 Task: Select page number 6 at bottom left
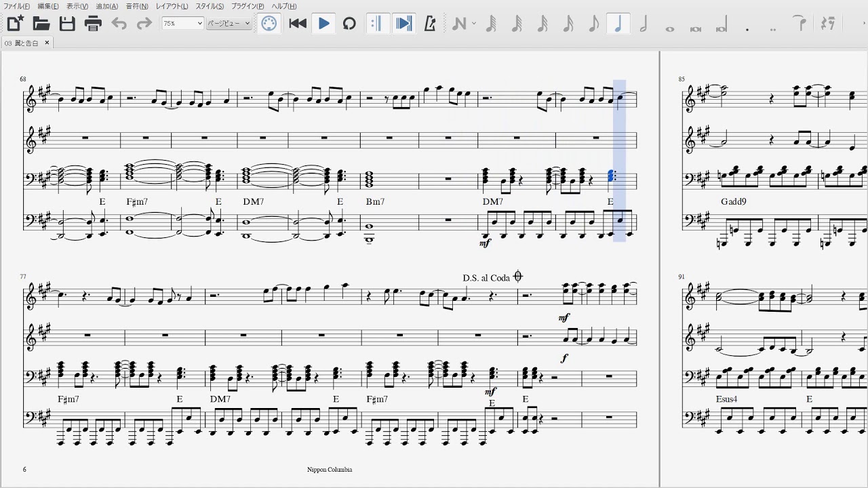[24, 469]
